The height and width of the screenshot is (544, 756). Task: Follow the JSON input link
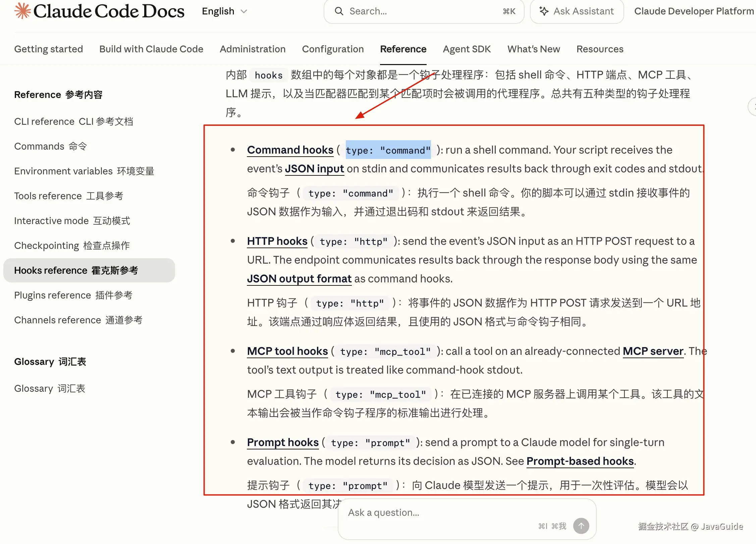pos(314,169)
